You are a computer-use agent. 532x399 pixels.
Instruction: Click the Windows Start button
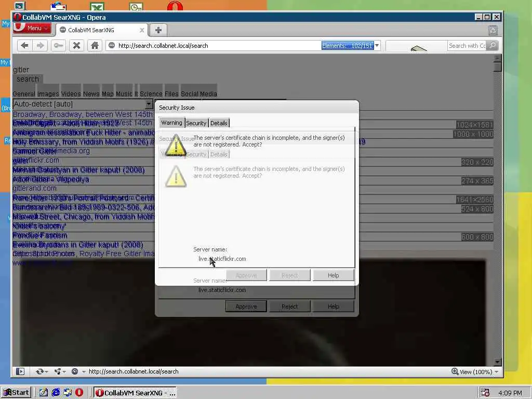16,393
